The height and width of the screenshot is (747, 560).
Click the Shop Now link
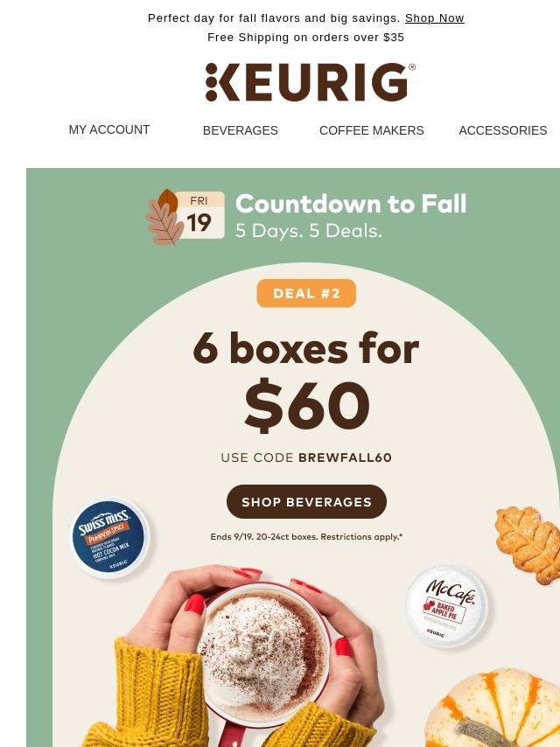tap(434, 18)
